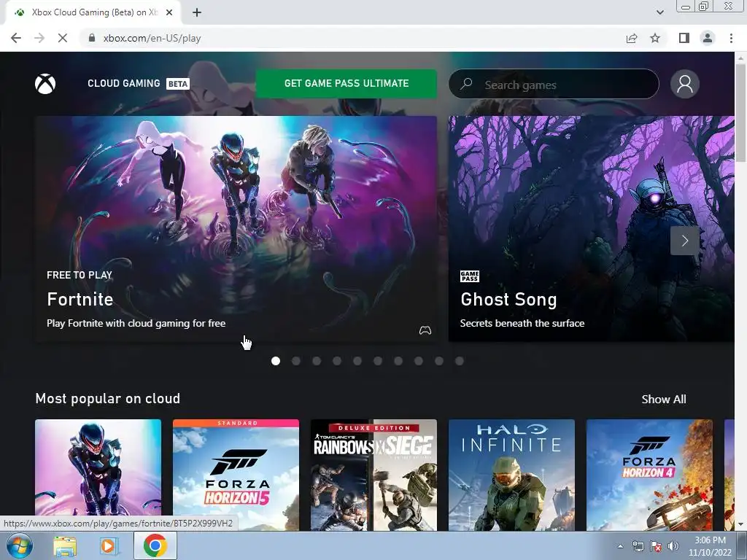The image size is (747, 560).
Task: Open the Forza Horizon 4 tile
Action: [x=649, y=475]
